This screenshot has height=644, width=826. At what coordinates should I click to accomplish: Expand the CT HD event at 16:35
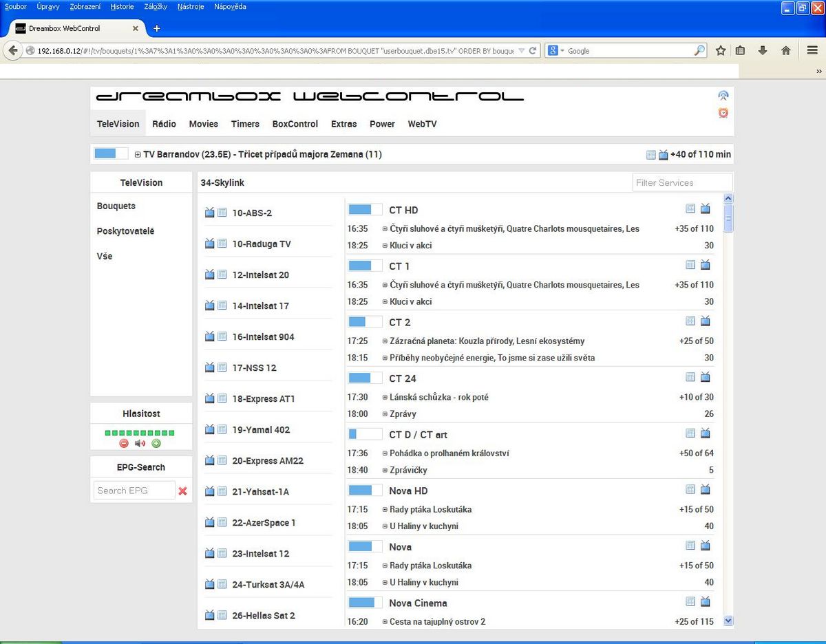[x=385, y=228]
